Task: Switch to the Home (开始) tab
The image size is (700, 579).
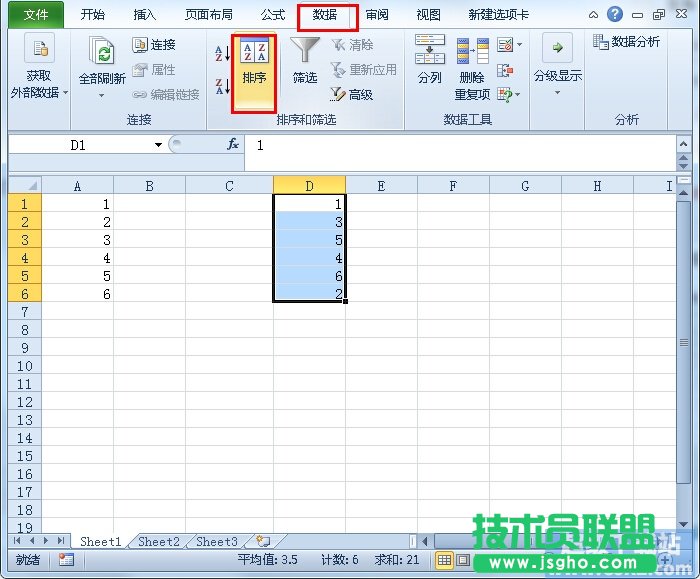Action: 93,15
